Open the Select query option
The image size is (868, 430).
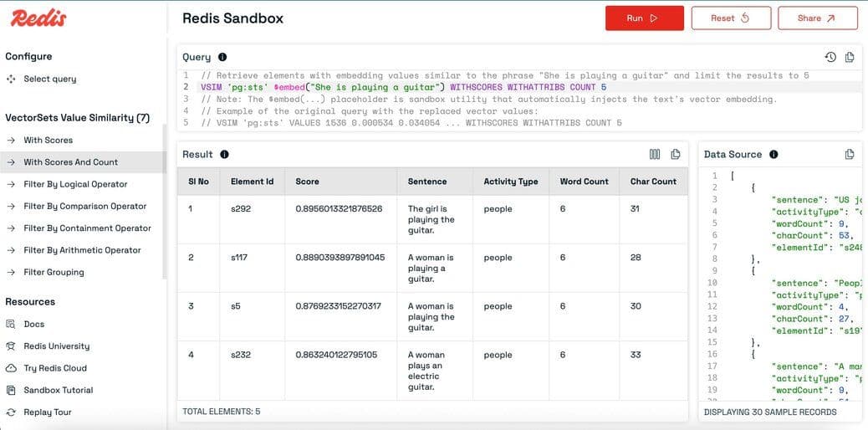pyautogui.click(x=49, y=79)
